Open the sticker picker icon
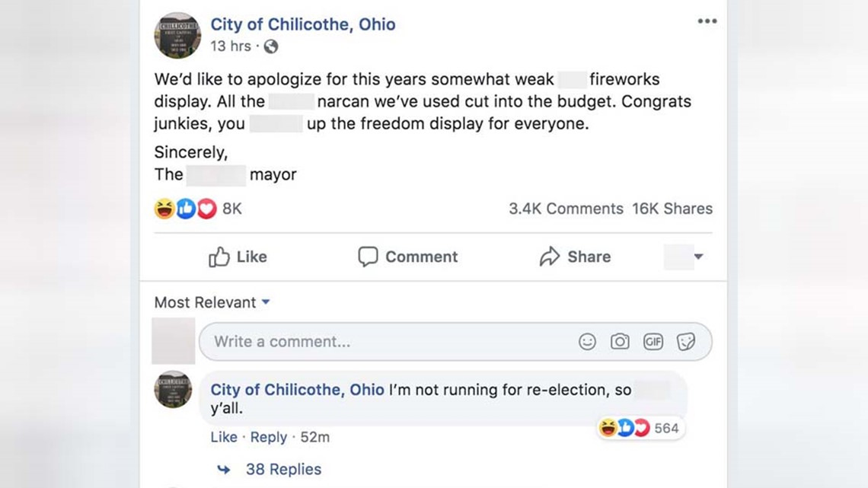868x488 pixels. point(686,341)
